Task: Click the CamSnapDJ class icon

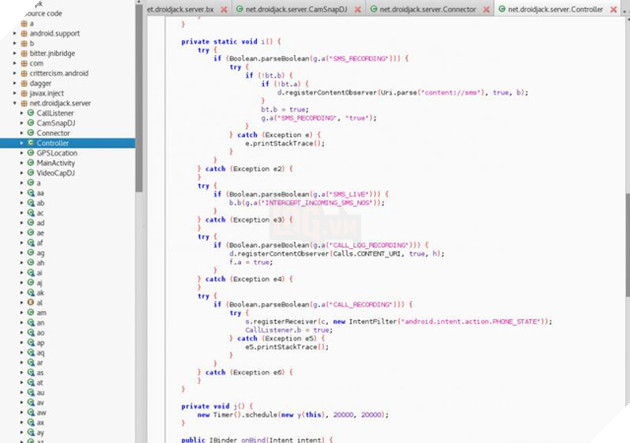Action: click(x=30, y=123)
